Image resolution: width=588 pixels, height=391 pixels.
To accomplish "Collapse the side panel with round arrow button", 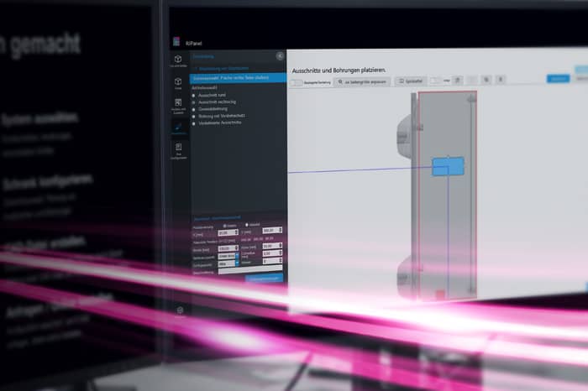I will (x=280, y=56).
